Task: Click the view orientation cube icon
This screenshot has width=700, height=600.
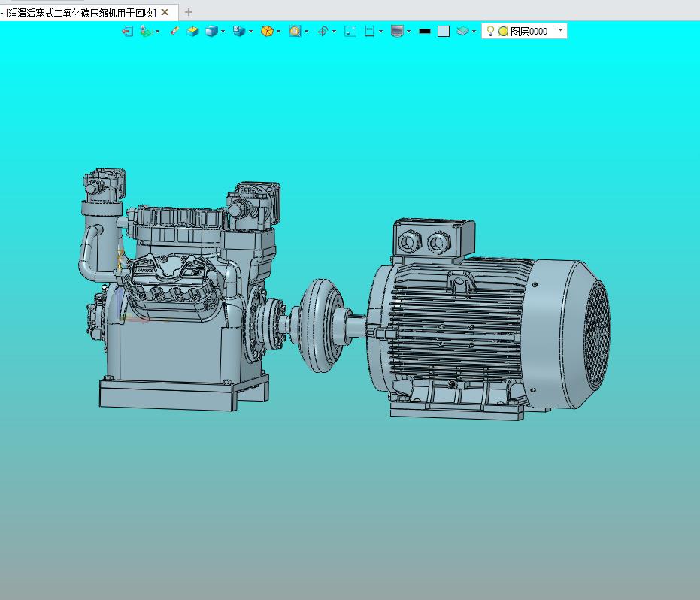Action: click(x=239, y=32)
